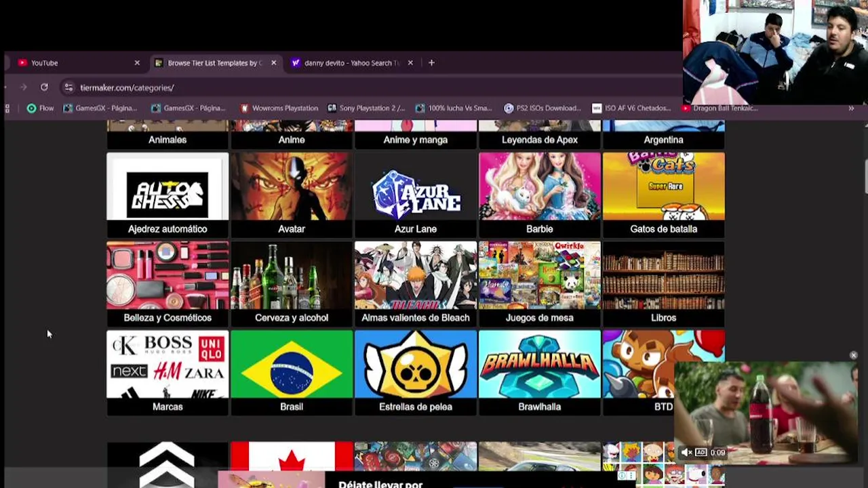Open the Avatar category thumbnail

292,186
